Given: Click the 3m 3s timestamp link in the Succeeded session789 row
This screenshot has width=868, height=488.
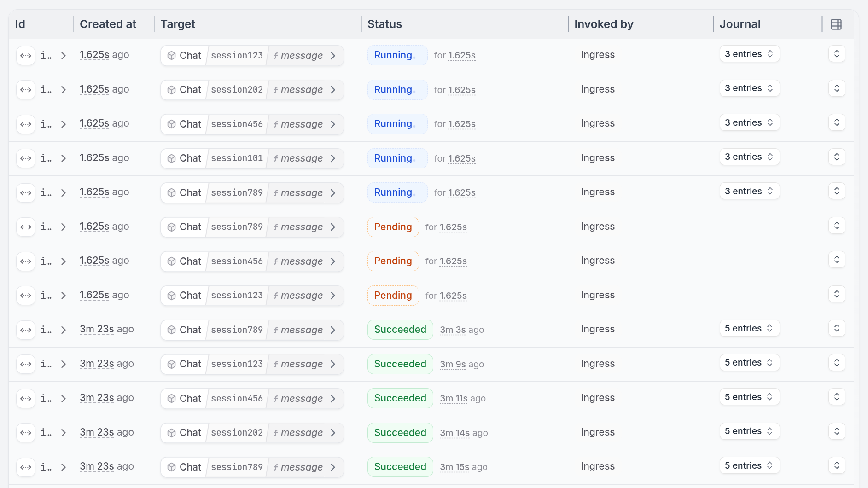Looking at the screenshot, I should tap(453, 330).
